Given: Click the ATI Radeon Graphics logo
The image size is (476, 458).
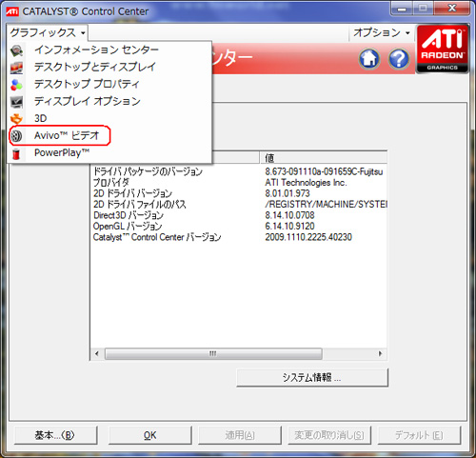Looking at the screenshot, I should tap(443, 50).
